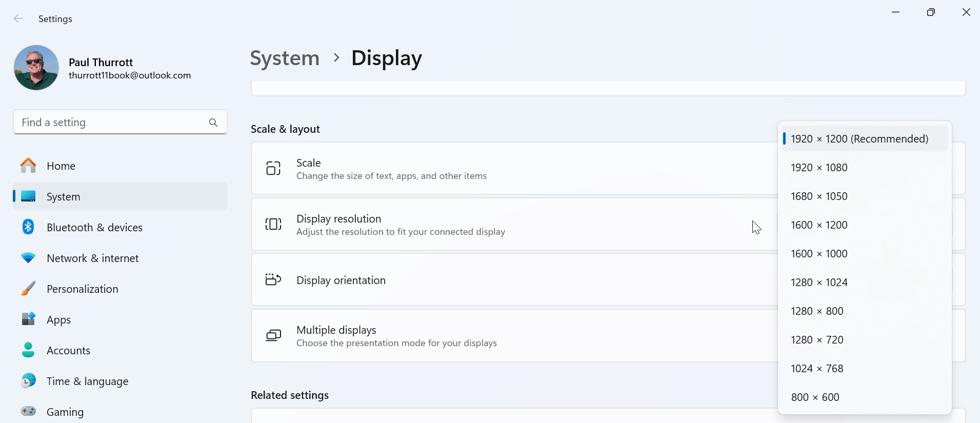Pick 1280 × 720 resolution
980x423 pixels.
click(817, 340)
